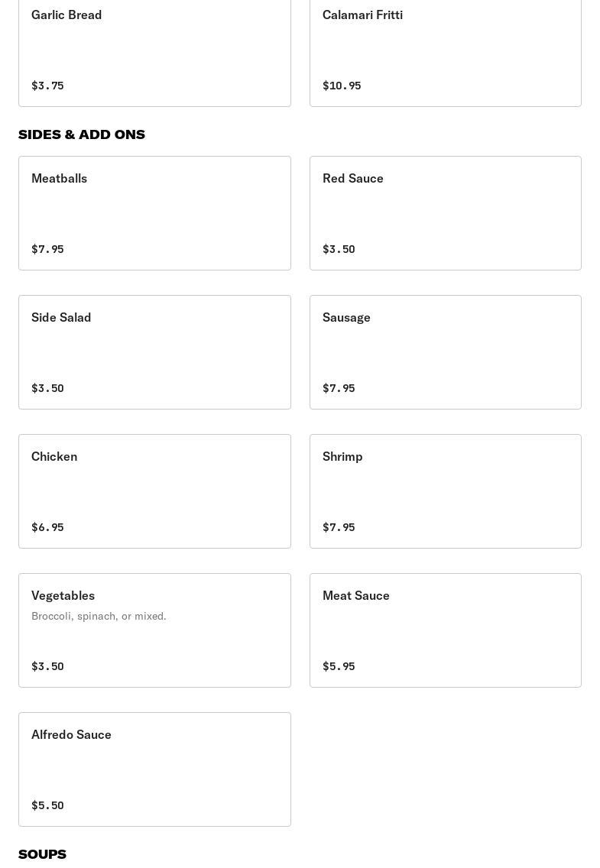Click the $5.50 Alfredo Sauce price

(x=47, y=805)
